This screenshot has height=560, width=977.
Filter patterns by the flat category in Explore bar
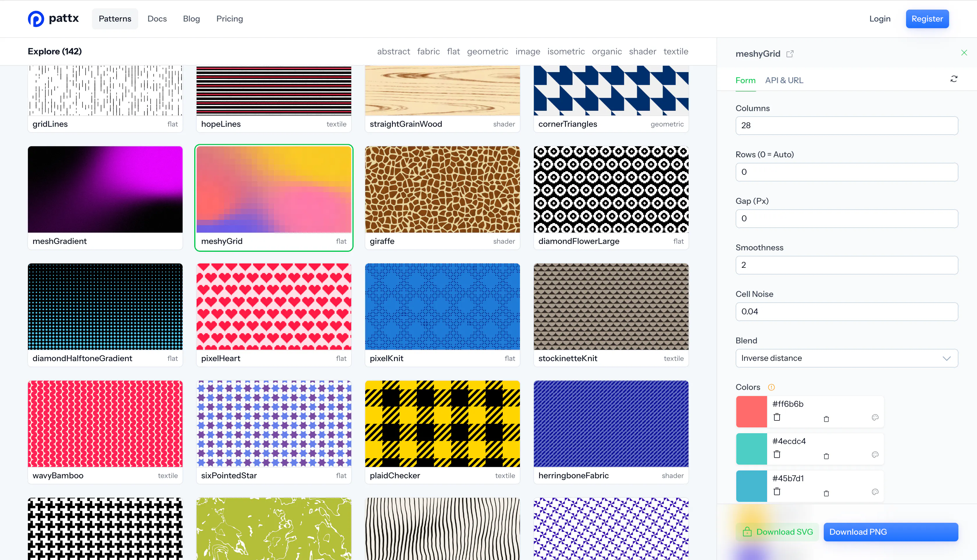[453, 51]
